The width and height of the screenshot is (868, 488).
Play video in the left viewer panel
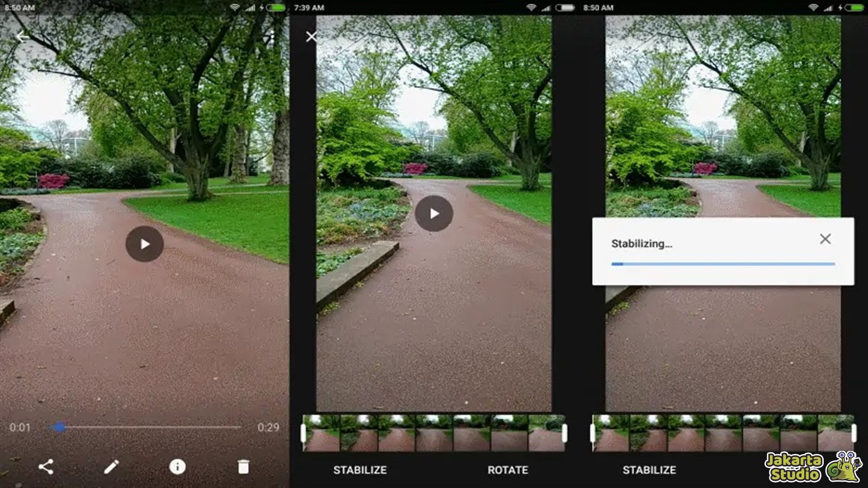coord(145,244)
